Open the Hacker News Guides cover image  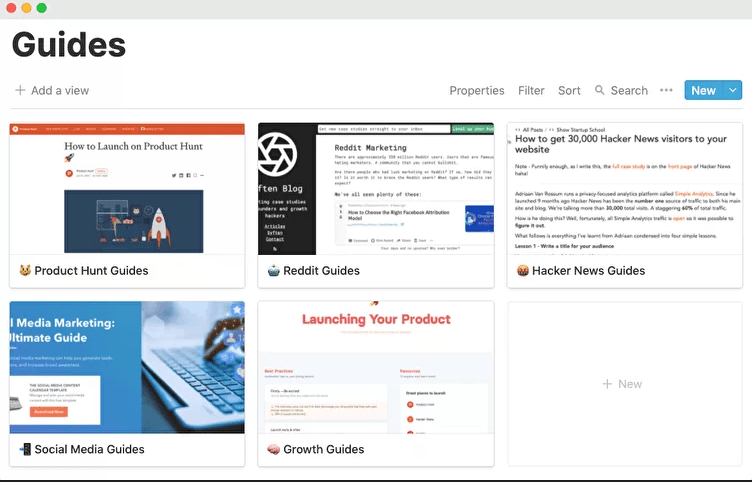tap(624, 188)
